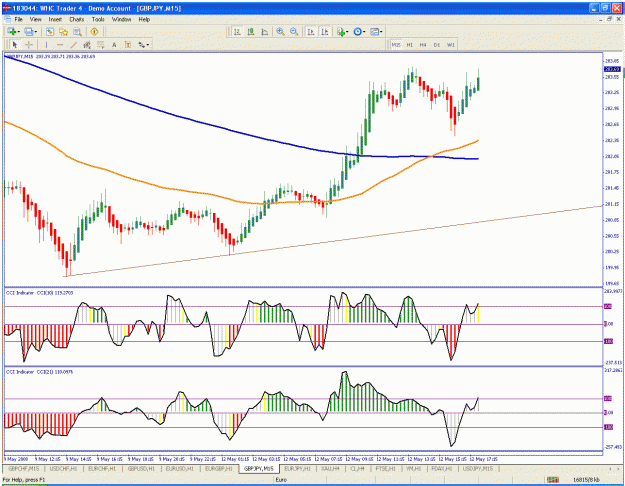Toggle chart Auto Scroll button
This screenshot has width=625, height=486.
click(x=311, y=31)
